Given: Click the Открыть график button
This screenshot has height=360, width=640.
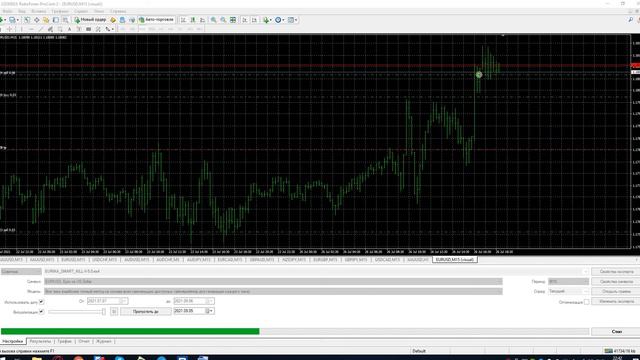Looking at the screenshot, I should coord(616,291).
